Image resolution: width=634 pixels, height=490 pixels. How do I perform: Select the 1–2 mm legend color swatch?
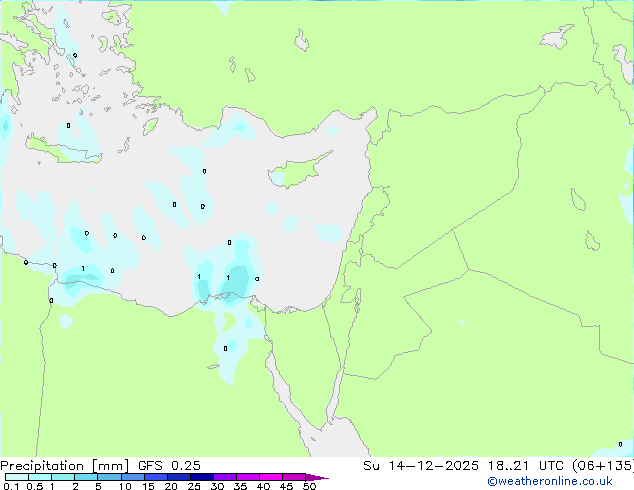63,477
